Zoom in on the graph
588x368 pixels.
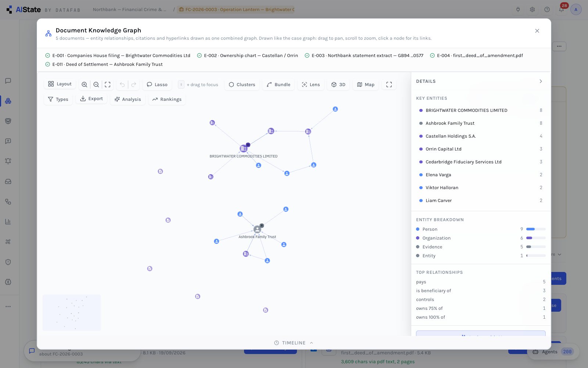click(85, 85)
